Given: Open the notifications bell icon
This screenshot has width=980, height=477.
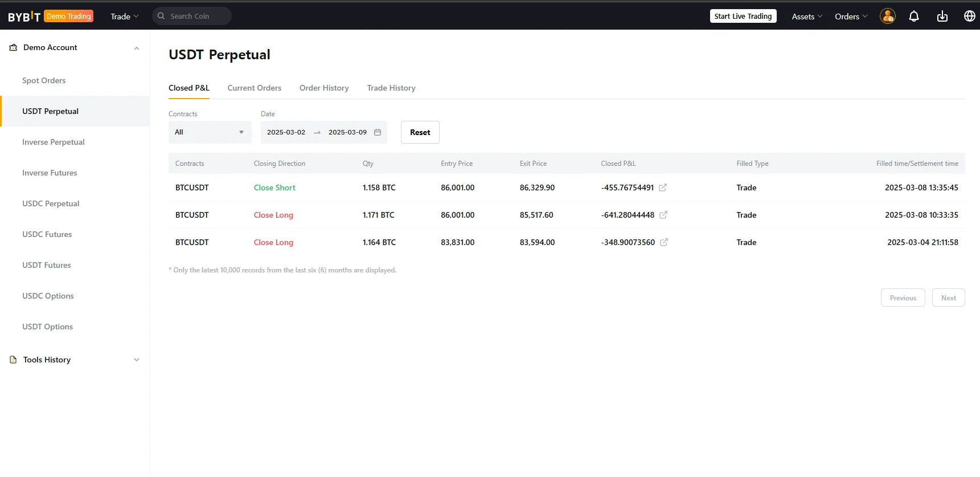Looking at the screenshot, I should pyautogui.click(x=914, y=17).
